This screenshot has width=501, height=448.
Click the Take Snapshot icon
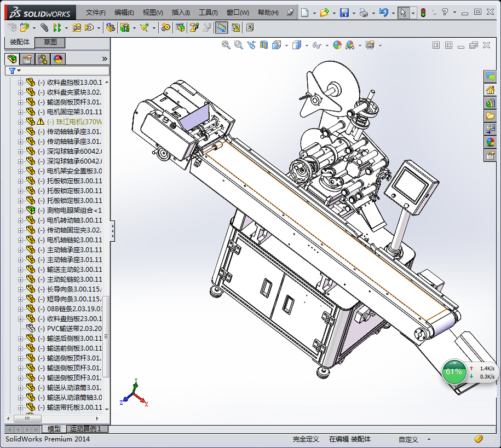pyautogui.click(x=250, y=28)
